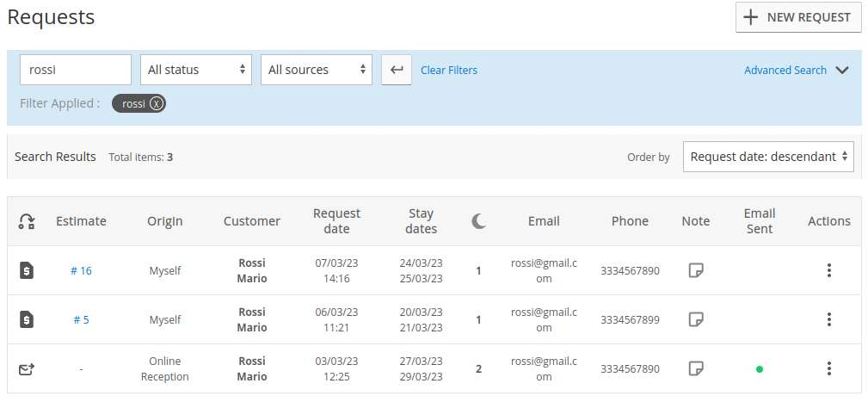
Task: Open actions menu for estimate #5 row
Action: click(x=828, y=319)
